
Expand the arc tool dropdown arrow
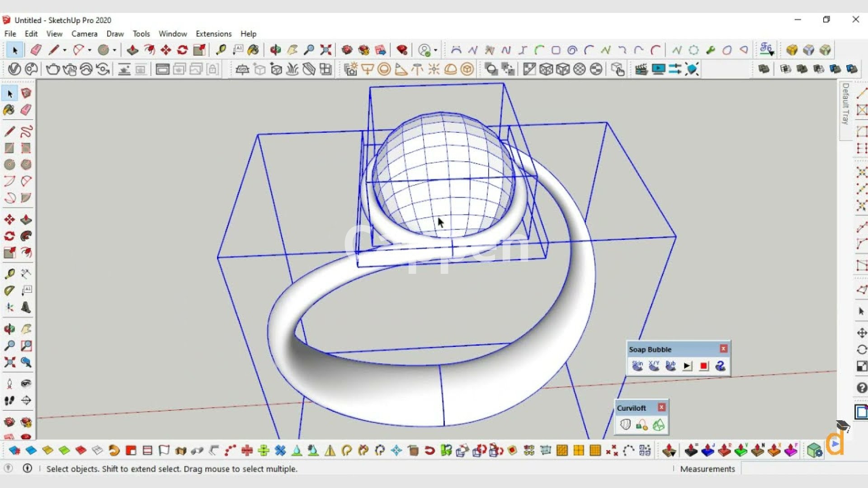pos(90,50)
